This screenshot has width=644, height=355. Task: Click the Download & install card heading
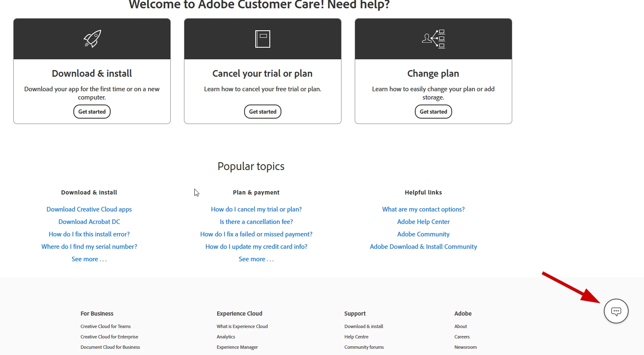(92, 73)
